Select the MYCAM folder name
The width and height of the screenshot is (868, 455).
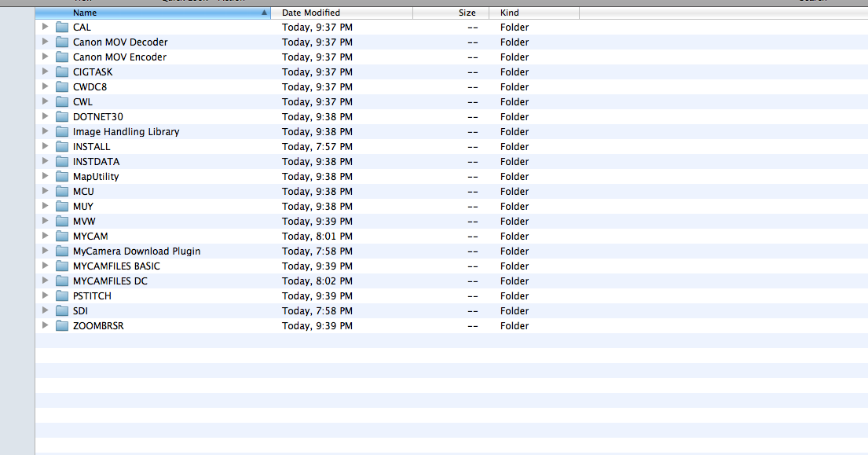(x=90, y=237)
